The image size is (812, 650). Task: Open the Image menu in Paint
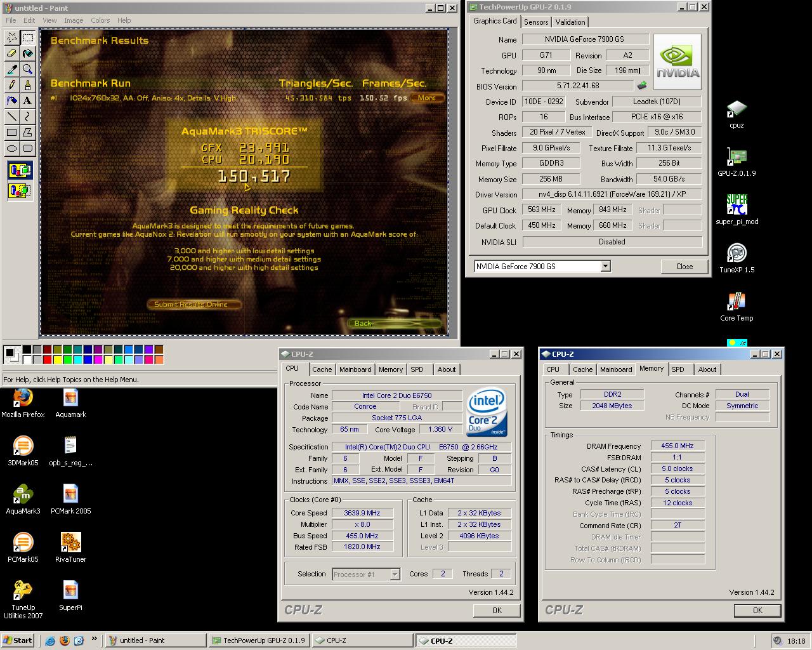click(x=74, y=20)
